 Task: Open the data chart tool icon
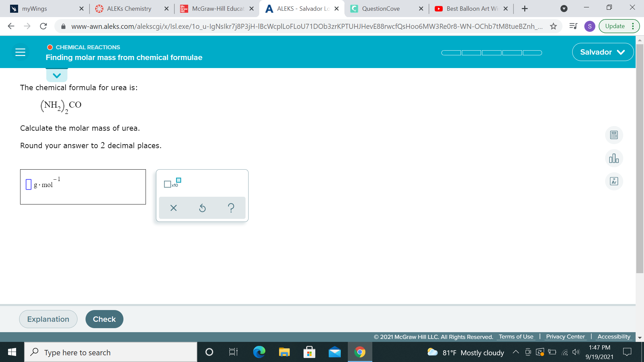coord(614,158)
